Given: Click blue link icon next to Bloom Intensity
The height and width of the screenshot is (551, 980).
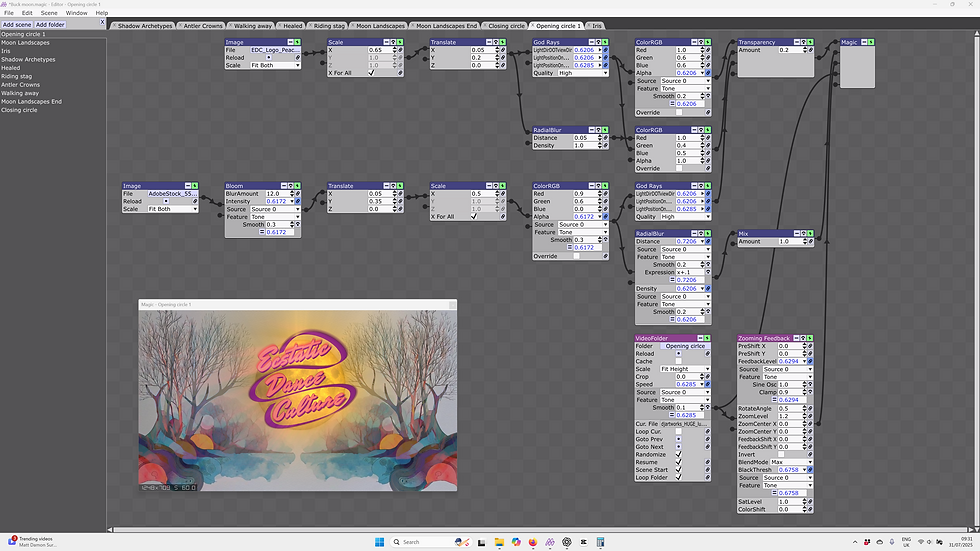Looking at the screenshot, I should 298,202.
